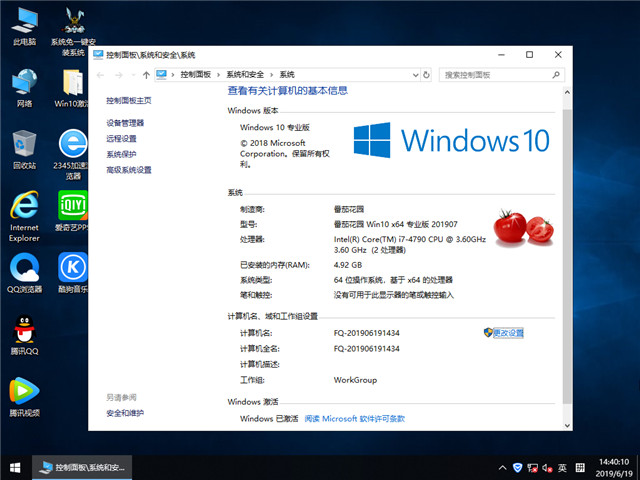Image resolution: width=640 pixels, height=480 pixels.
Task: Open 系统保护 link
Action: [121, 154]
